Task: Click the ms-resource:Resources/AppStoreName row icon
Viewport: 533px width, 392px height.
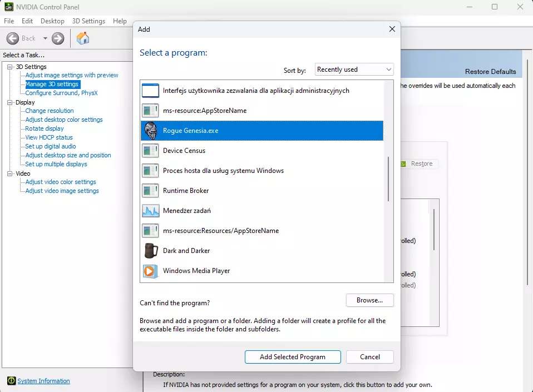Action: point(150,231)
